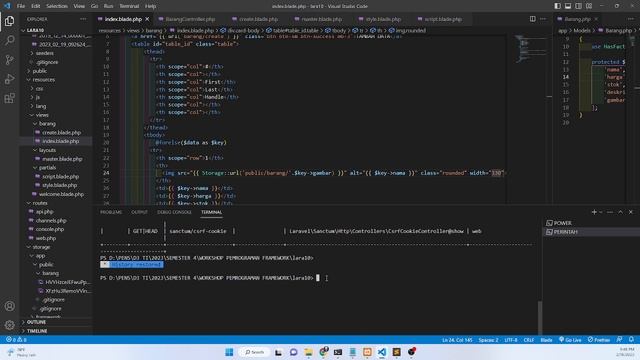Open notifications bell in status bar
640x360 pixels.
[631, 340]
